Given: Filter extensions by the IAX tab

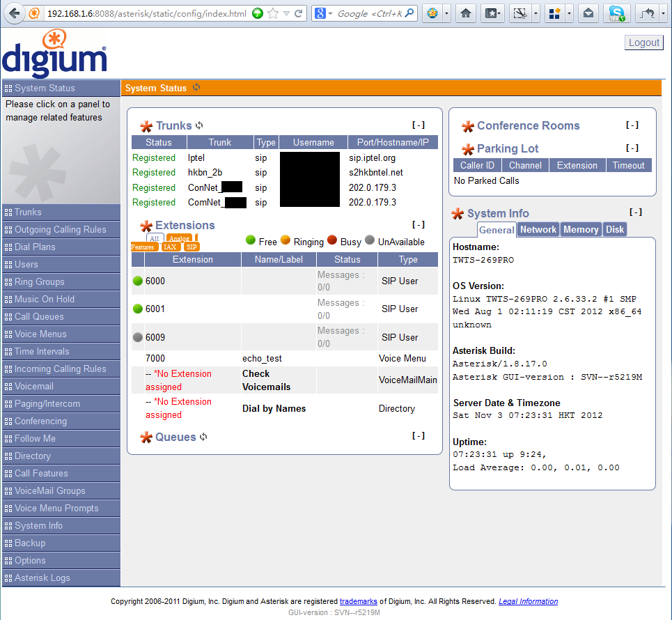Looking at the screenshot, I should click(x=170, y=247).
